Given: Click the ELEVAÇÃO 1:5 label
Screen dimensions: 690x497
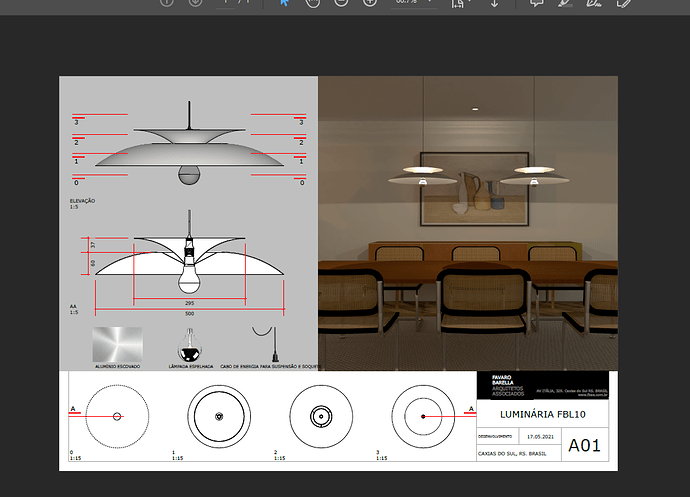Looking at the screenshot, I should (82, 203).
